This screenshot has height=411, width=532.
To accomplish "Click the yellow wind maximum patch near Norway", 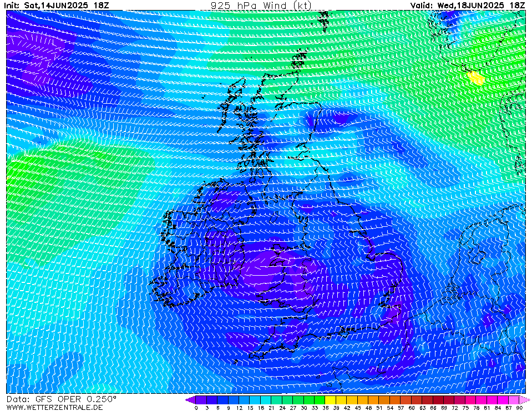I will pos(476,78).
